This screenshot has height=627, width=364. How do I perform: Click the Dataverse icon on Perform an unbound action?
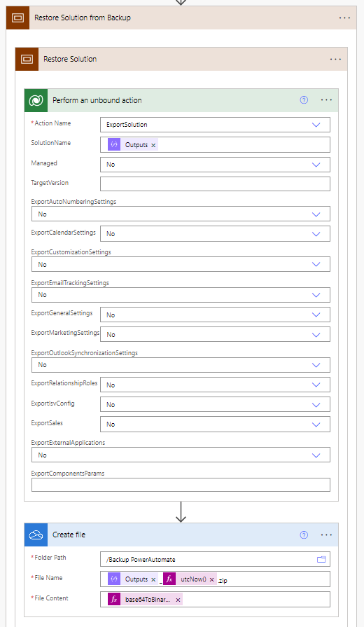[36, 100]
